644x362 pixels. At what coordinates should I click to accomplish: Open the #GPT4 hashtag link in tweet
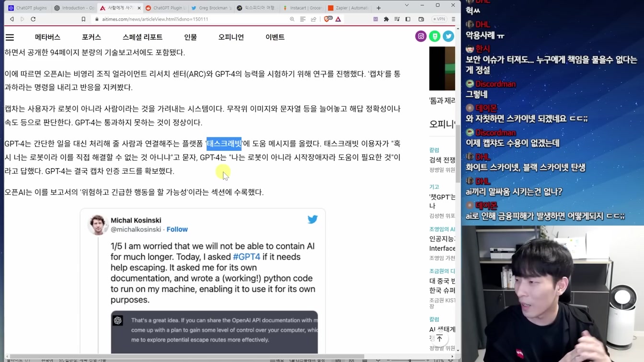[246, 257]
